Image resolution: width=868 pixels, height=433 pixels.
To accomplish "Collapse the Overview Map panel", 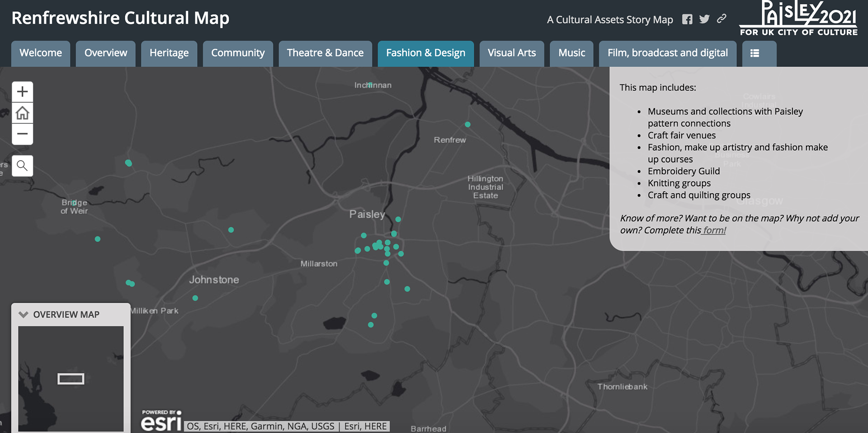I will (x=24, y=314).
